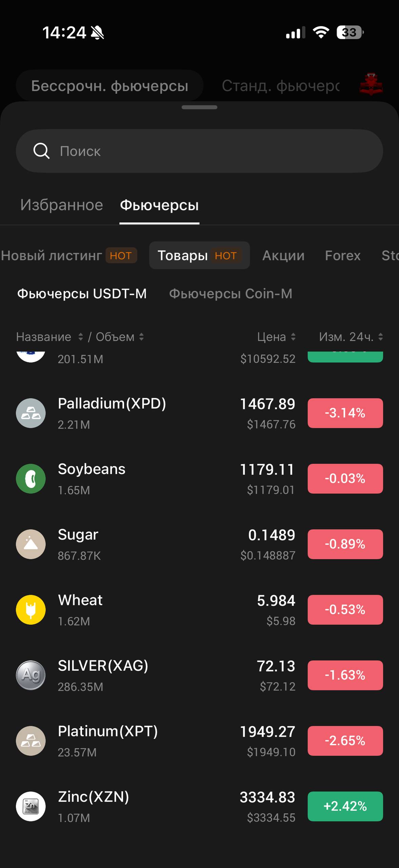This screenshot has height=868, width=399.
Task: Tap the Sugar pile icon
Action: pos(31,544)
